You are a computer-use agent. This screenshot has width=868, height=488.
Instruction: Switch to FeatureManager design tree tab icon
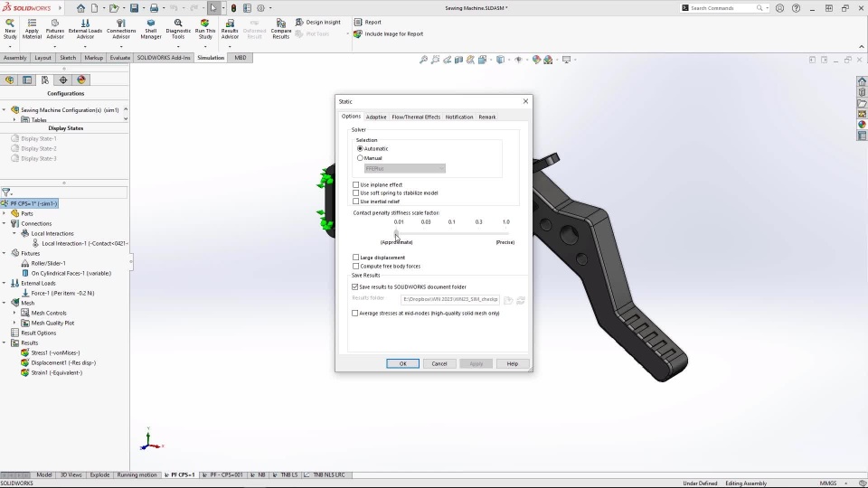click(x=9, y=80)
